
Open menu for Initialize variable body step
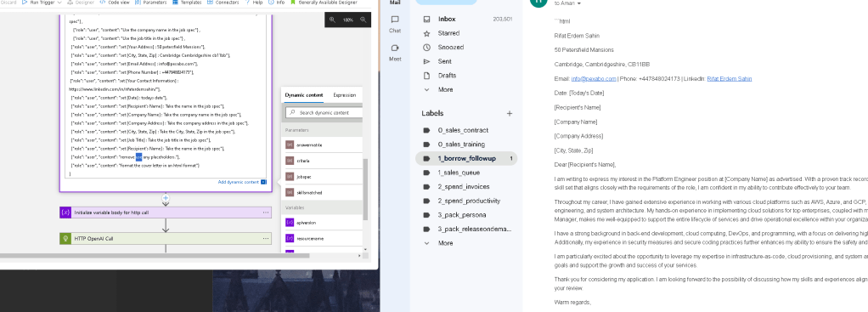tap(266, 213)
